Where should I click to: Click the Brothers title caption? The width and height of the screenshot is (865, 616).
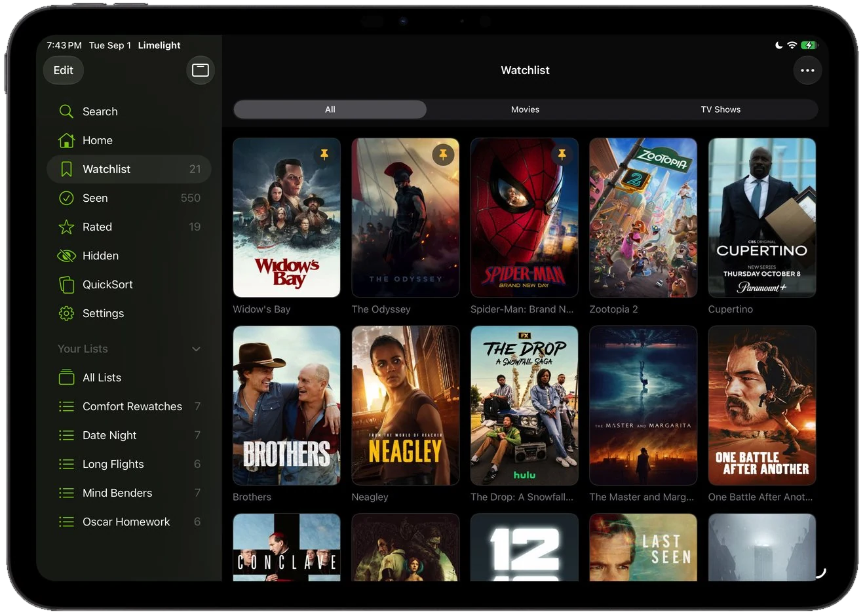pos(252,497)
